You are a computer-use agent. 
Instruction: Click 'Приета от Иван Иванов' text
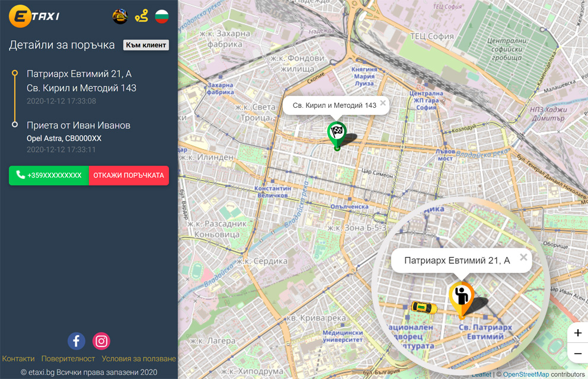[78, 125]
